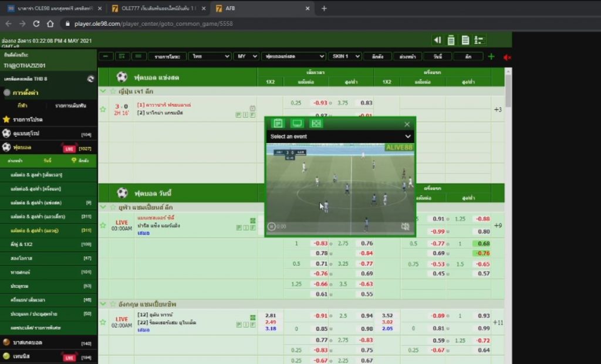Click the green plus icon in the toolbar
601x364 pixels.
pyautogui.click(x=491, y=57)
